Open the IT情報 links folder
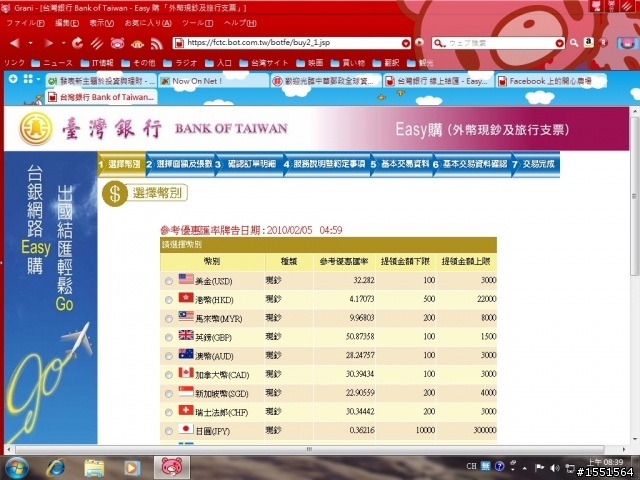The width and height of the screenshot is (640, 480). pos(97,63)
